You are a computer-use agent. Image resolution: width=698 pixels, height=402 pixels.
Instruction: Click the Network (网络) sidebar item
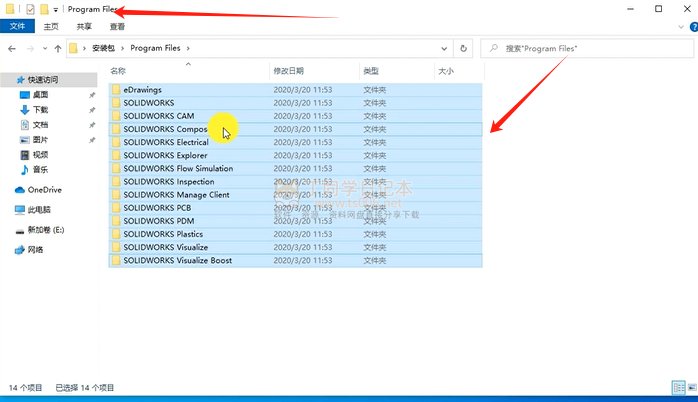click(36, 249)
